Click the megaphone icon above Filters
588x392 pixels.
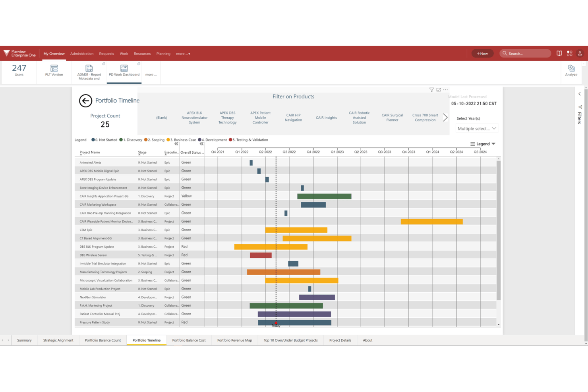(x=580, y=107)
